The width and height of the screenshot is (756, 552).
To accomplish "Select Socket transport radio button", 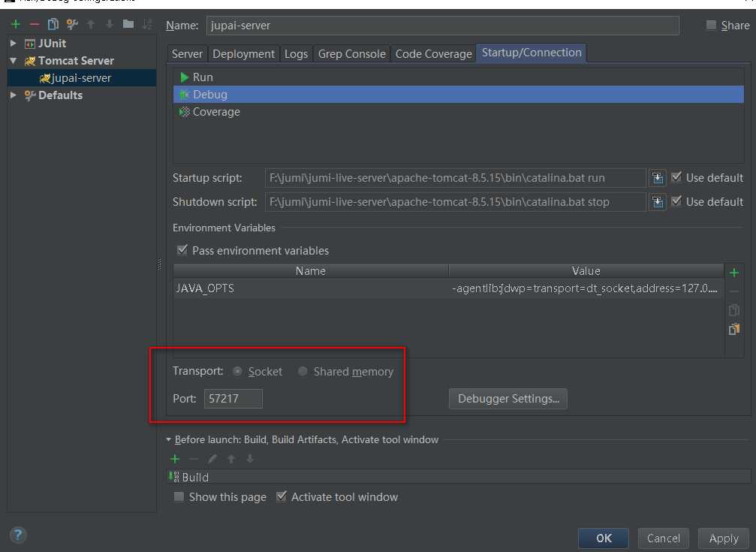I will coord(237,371).
